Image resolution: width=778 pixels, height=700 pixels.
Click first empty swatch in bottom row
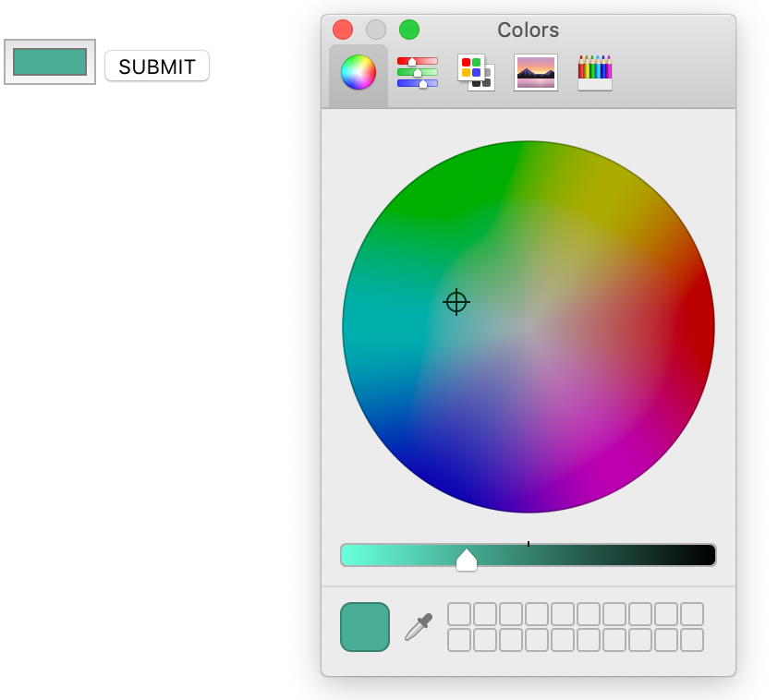click(459, 640)
